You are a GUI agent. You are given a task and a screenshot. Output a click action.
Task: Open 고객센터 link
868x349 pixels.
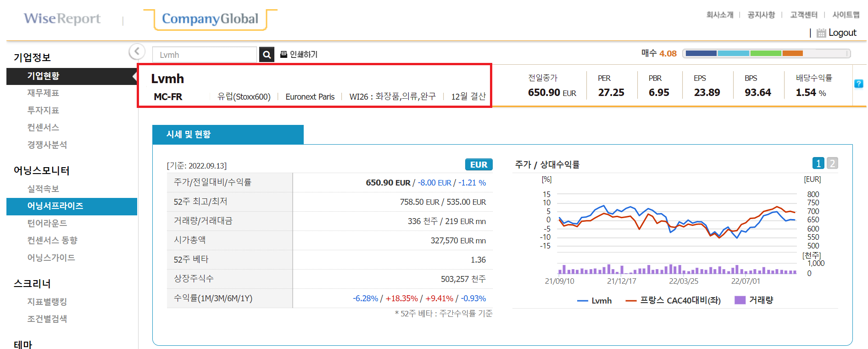click(x=804, y=15)
